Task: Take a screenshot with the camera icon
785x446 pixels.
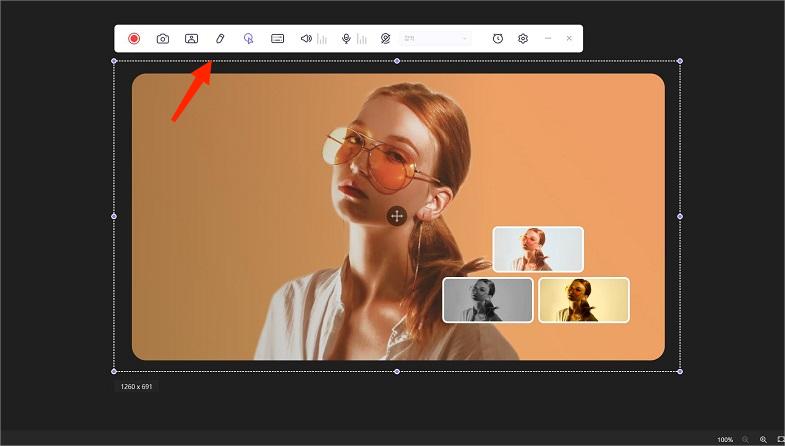Action: (163, 39)
